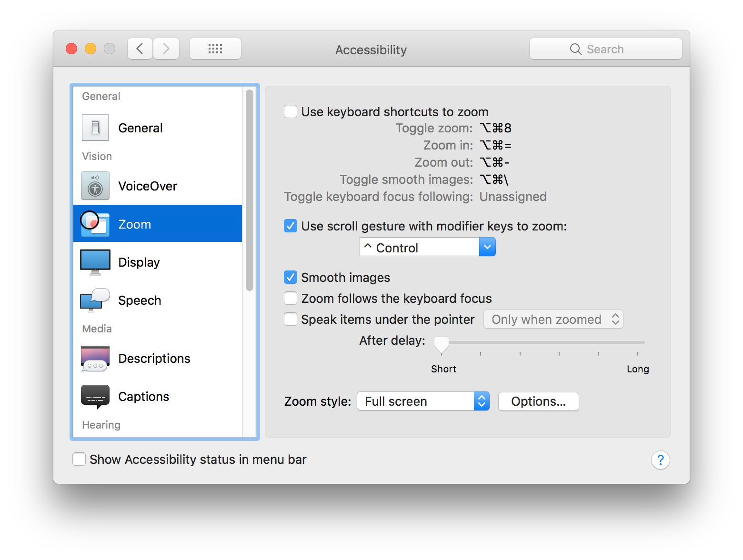Click the Unassigned keyboard focus shortcut
743x560 pixels.
pos(513,197)
